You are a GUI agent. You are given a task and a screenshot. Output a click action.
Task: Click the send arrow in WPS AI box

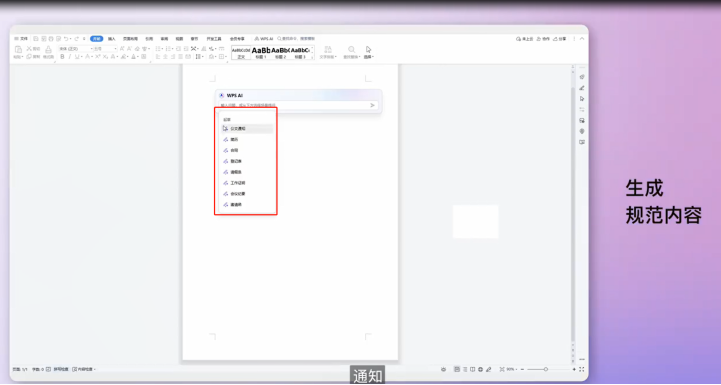[372, 105]
